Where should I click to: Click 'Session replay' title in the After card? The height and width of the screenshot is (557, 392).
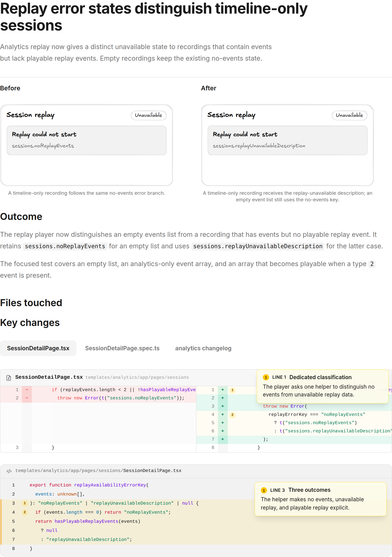(231, 115)
